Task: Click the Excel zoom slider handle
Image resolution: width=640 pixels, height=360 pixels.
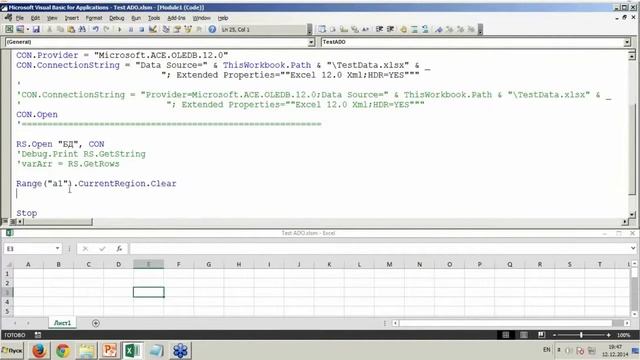Action: 581,335
